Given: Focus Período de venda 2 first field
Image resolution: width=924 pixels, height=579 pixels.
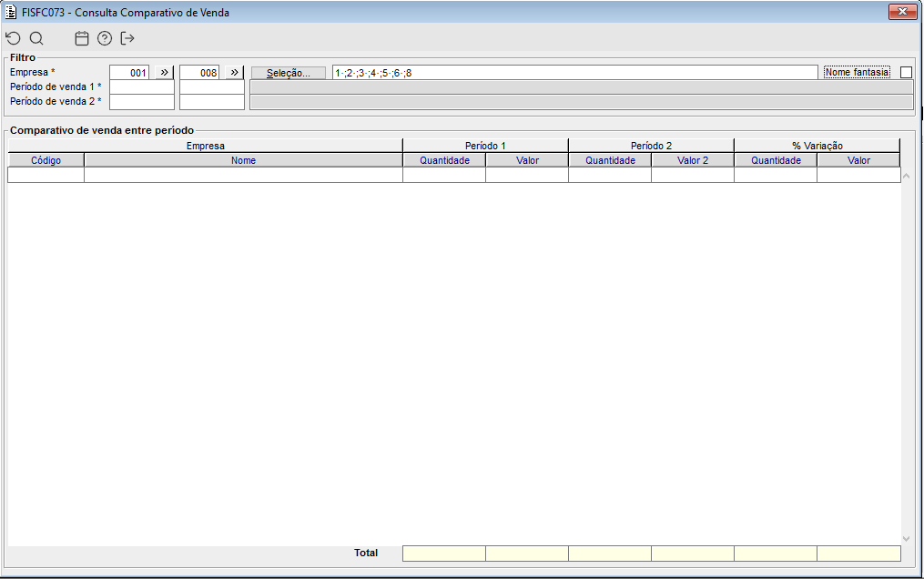Looking at the screenshot, I should pos(142,102).
